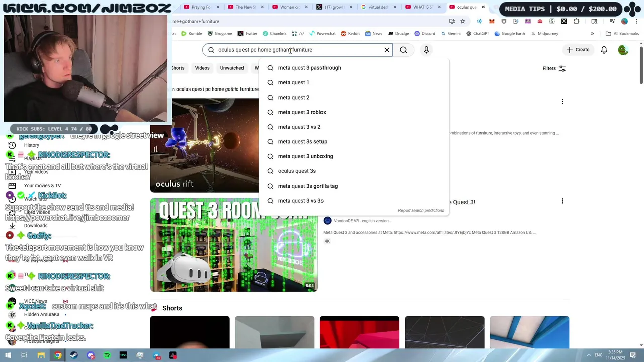Image resolution: width=644 pixels, height=362 pixels.
Task: Click the VoodooDE VR channel avatar
Action: [327, 221]
